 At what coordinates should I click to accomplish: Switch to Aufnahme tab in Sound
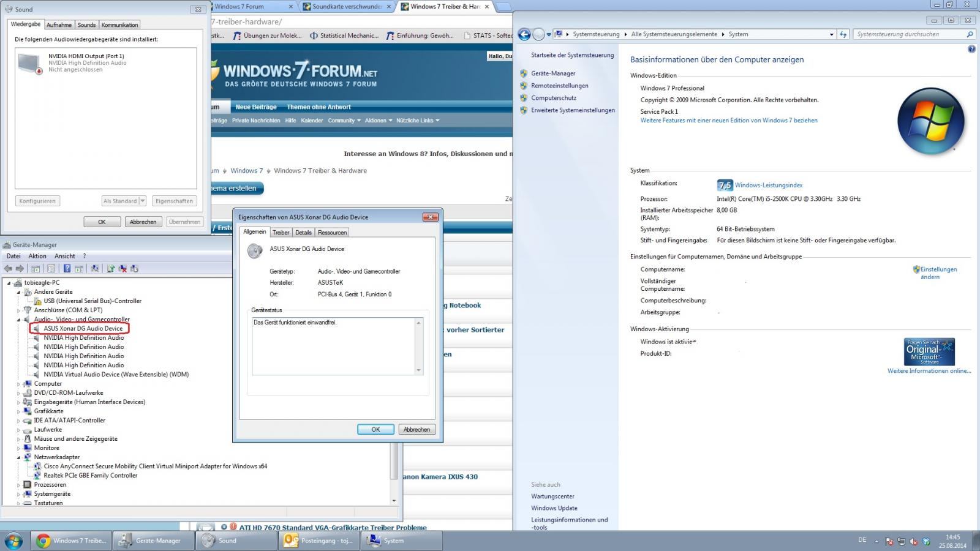(59, 25)
